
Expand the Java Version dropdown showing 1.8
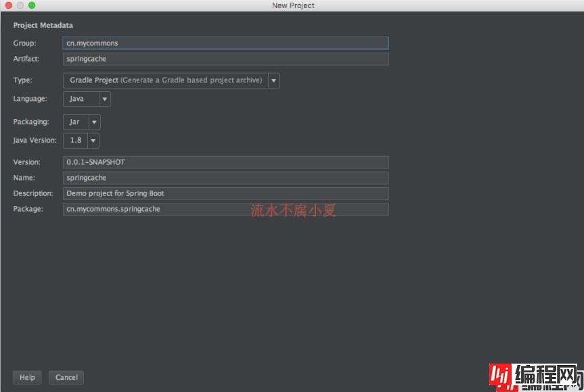click(81, 141)
